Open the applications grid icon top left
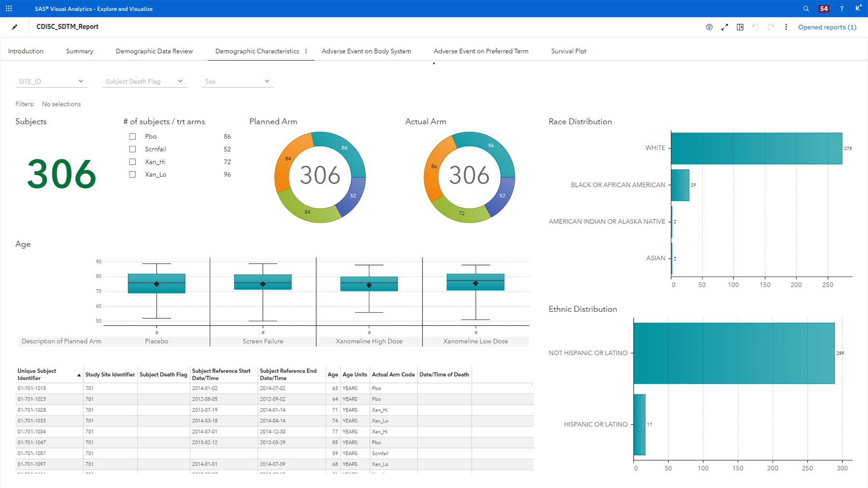868x488 pixels. 8,8
